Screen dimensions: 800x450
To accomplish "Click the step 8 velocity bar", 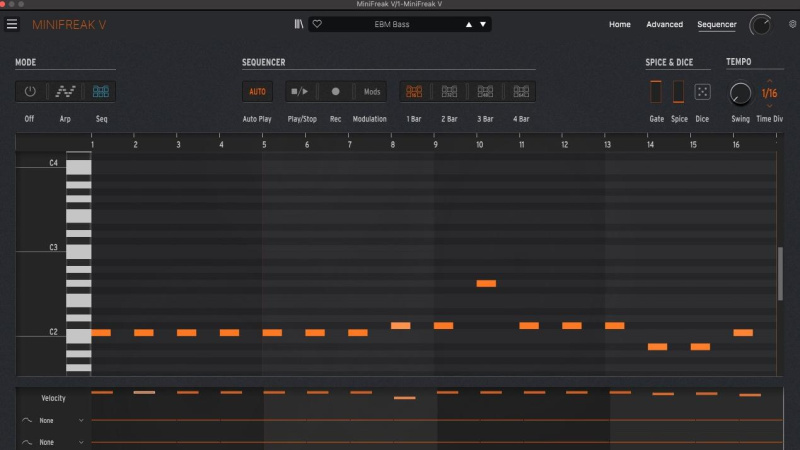I will click(405, 397).
